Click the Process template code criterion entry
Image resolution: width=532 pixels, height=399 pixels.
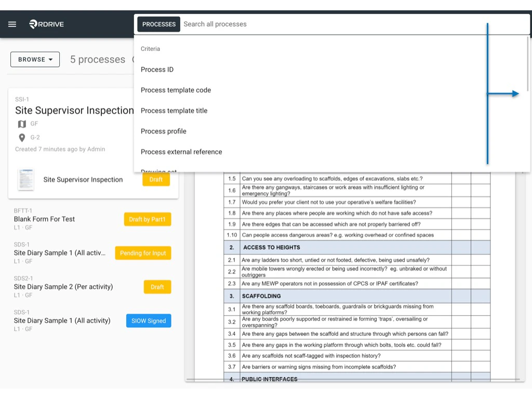tap(176, 90)
